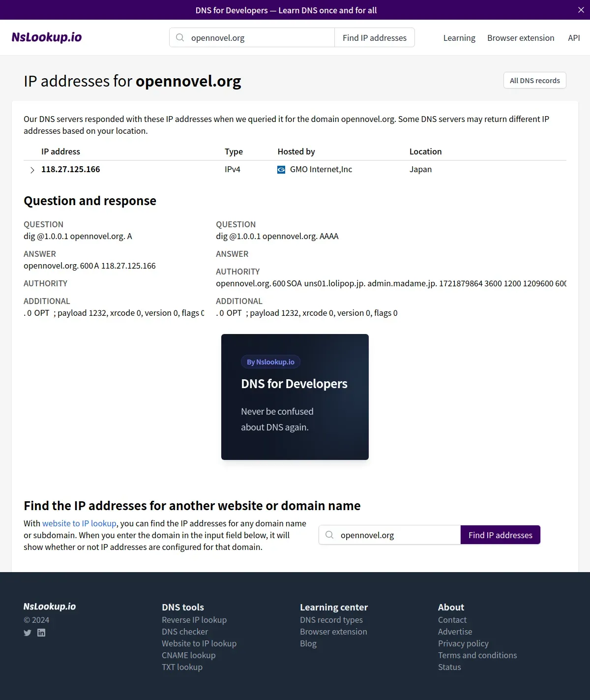Click header Find IP addresses button
This screenshot has width=590, height=700.
375,37
